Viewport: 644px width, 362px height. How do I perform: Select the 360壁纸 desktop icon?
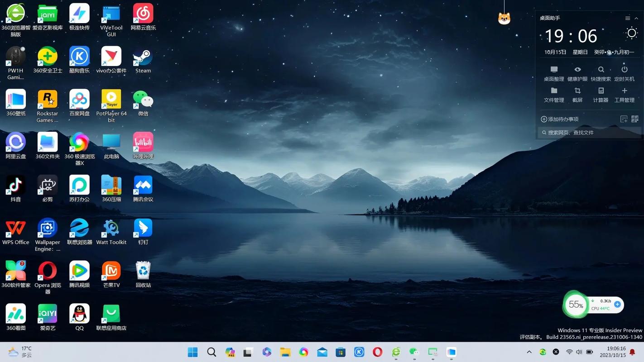click(x=16, y=103)
